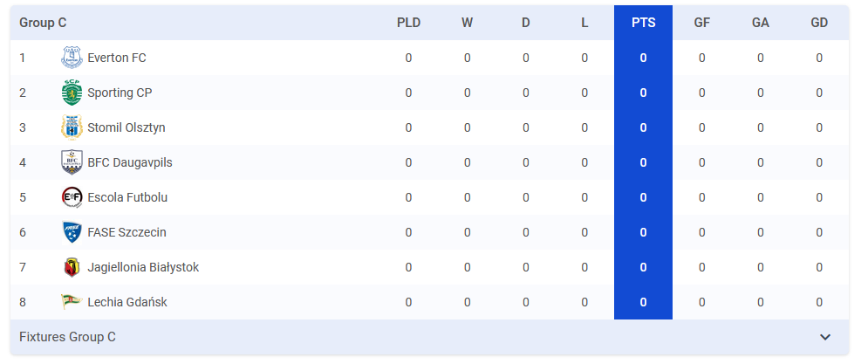This screenshot has height=364, width=868.
Task: Open the Fixtures Group C section
Action: [x=429, y=337]
